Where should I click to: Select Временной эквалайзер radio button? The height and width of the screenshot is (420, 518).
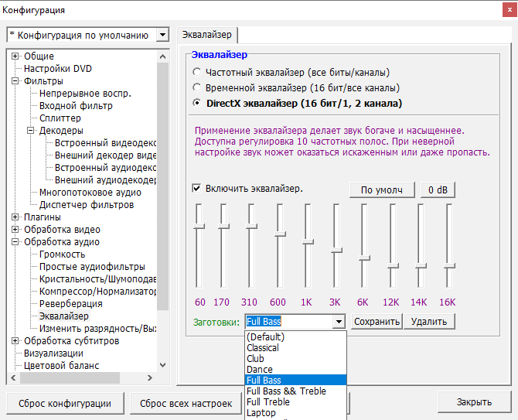(197, 87)
